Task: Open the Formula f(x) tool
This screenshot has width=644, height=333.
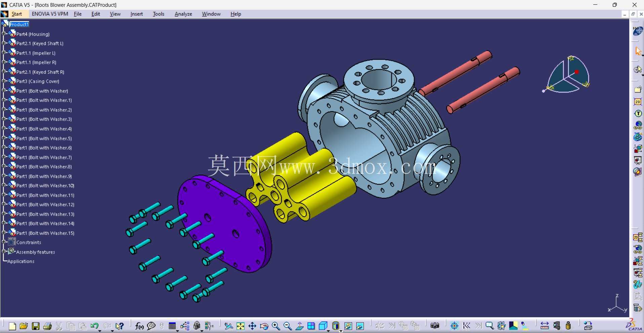Action: (x=139, y=326)
